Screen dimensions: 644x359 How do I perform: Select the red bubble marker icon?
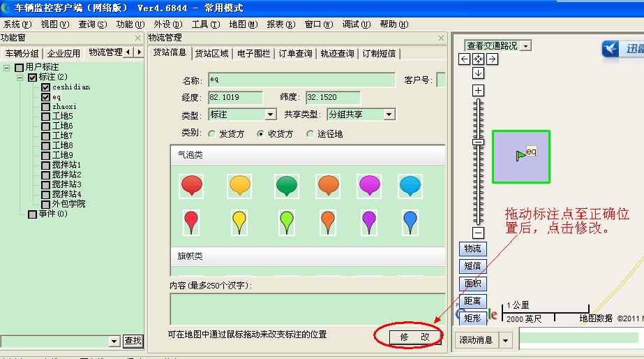point(192,185)
